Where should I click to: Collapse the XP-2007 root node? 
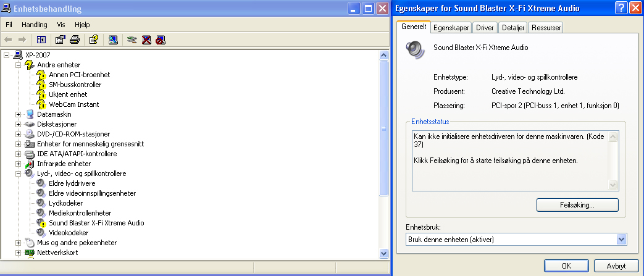click(6, 55)
